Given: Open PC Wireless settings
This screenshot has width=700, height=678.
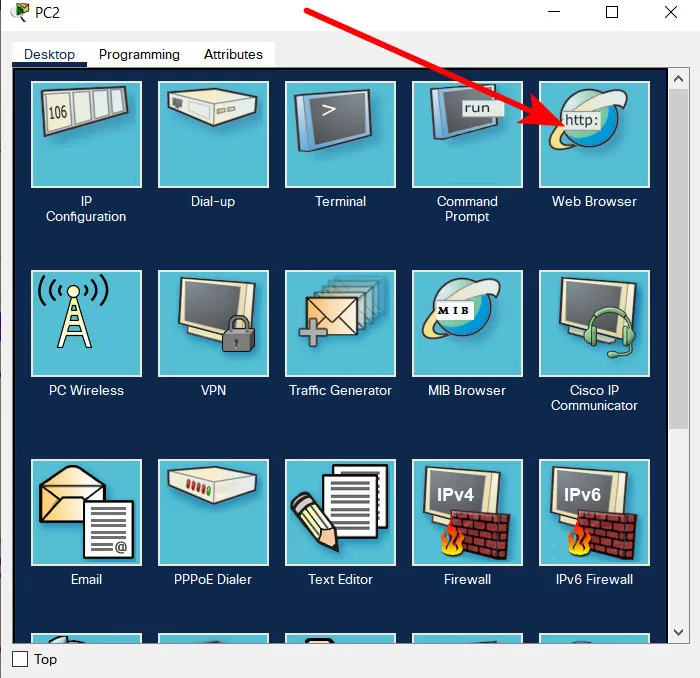Looking at the screenshot, I should coord(86,323).
